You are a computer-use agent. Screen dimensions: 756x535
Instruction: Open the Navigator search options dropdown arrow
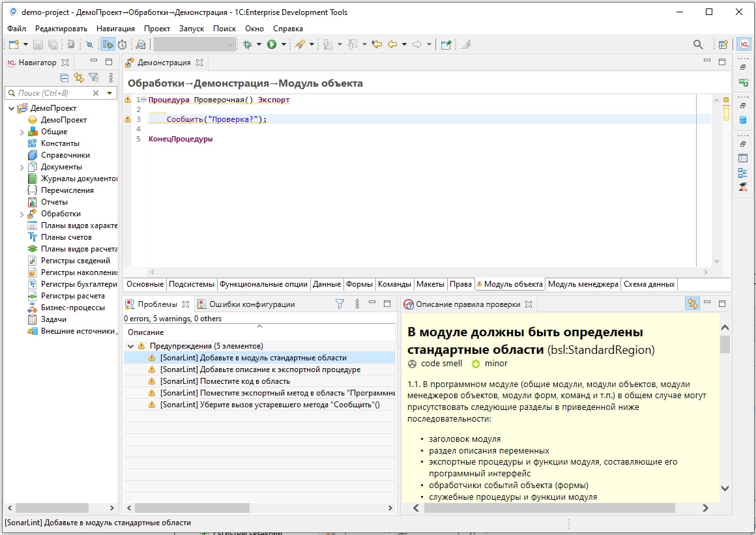(x=109, y=93)
